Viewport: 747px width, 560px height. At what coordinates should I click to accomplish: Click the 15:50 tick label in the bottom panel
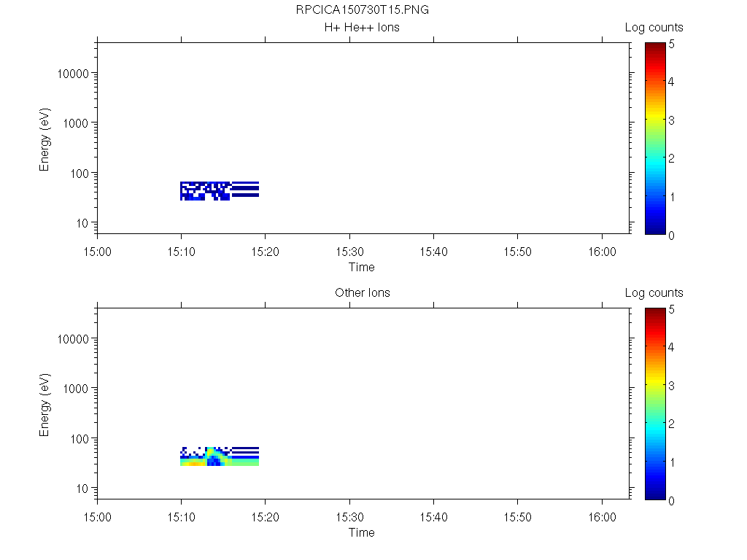click(518, 517)
